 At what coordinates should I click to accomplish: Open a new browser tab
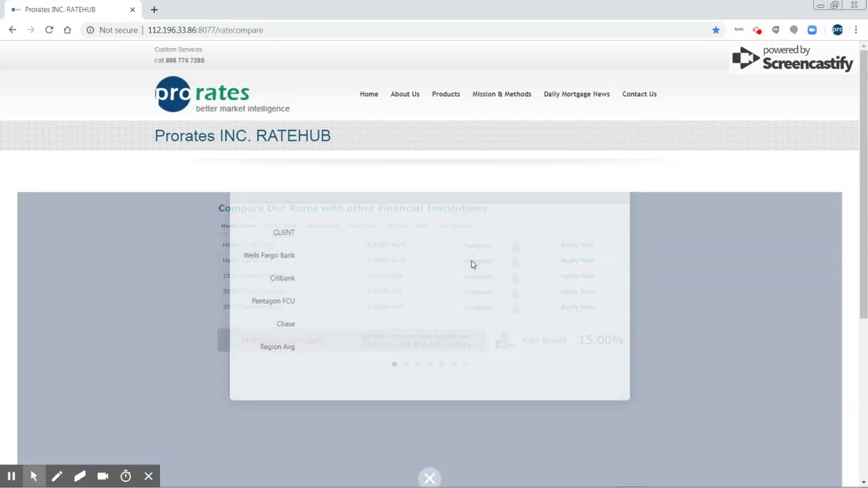154,9
